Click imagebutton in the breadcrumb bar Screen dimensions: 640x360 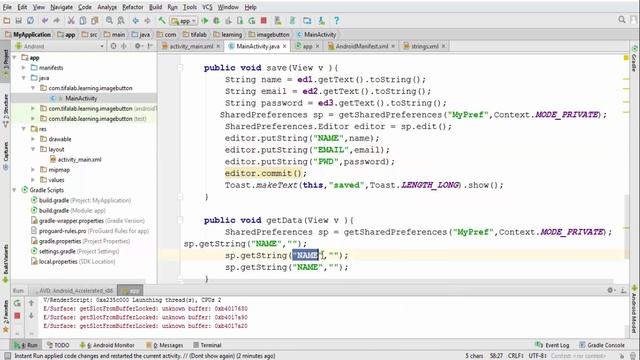click(x=269, y=35)
